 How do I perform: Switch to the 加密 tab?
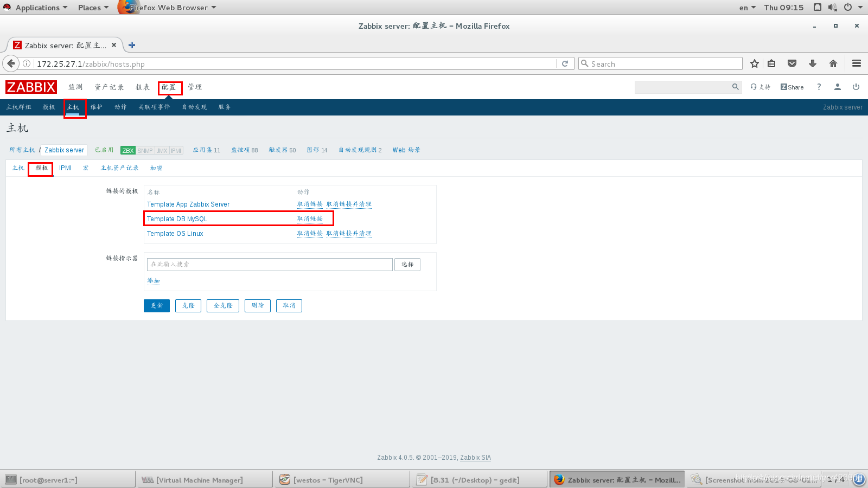[x=156, y=168]
